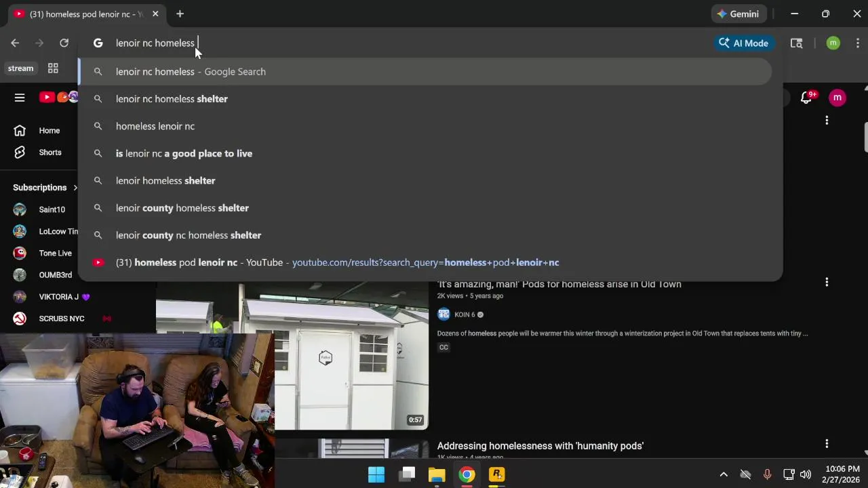Open the volume speaker tray icon
The width and height of the screenshot is (868, 488).
(806, 474)
